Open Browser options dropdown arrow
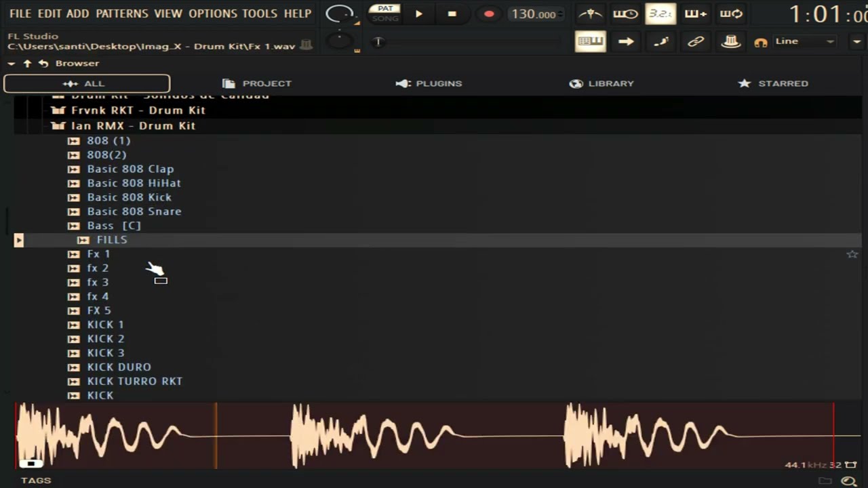 point(12,64)
